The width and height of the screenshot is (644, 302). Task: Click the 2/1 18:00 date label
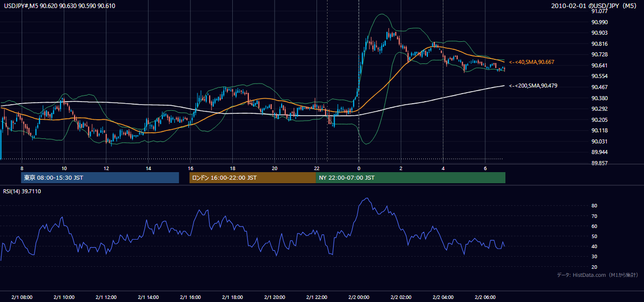click(x=232, y=297)
